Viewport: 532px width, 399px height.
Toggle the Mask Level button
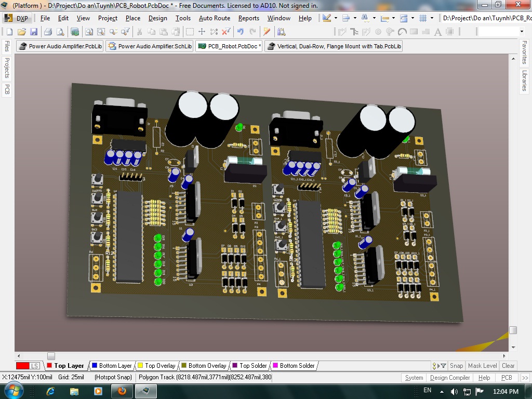click(x=482, y=366)
